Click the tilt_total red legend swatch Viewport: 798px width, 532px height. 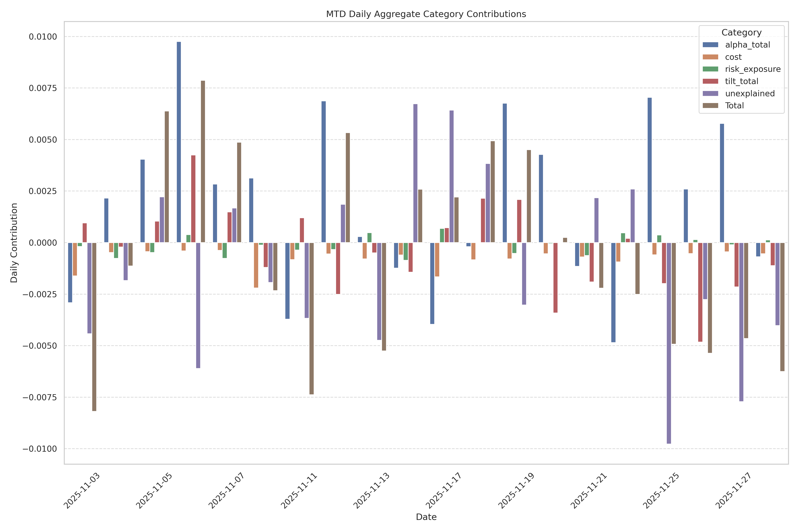pos(710,81)
